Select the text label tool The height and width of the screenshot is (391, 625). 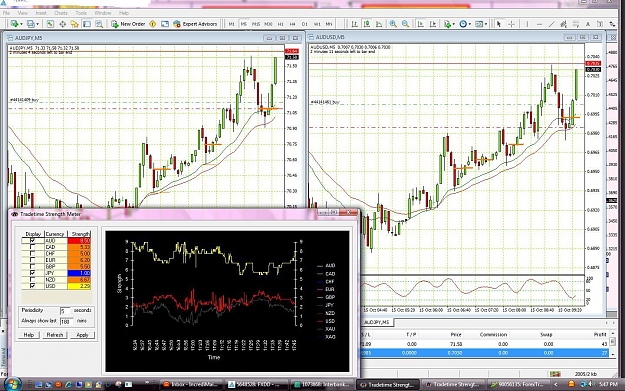(x=600, y=24)
